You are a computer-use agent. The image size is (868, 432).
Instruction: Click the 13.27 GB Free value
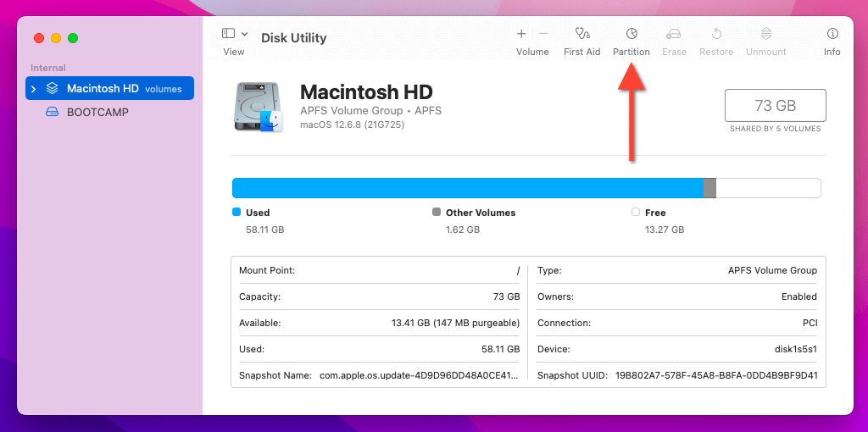click(665, 229)
